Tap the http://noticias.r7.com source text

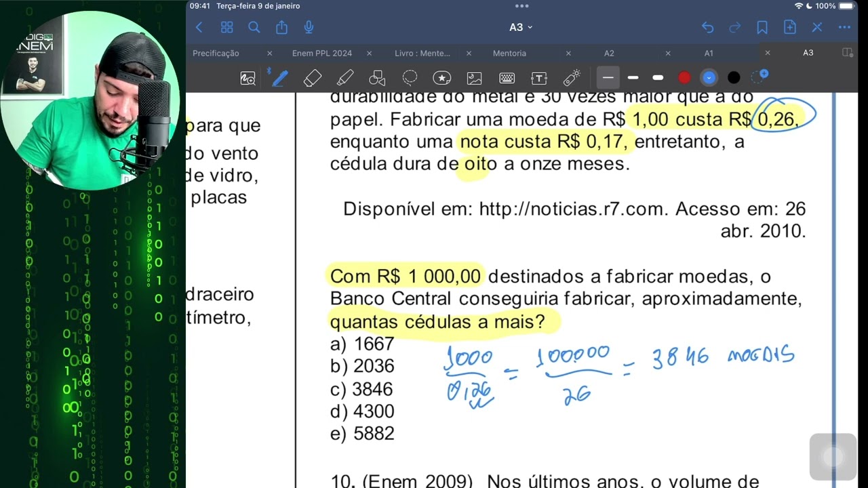coord(574,209)
